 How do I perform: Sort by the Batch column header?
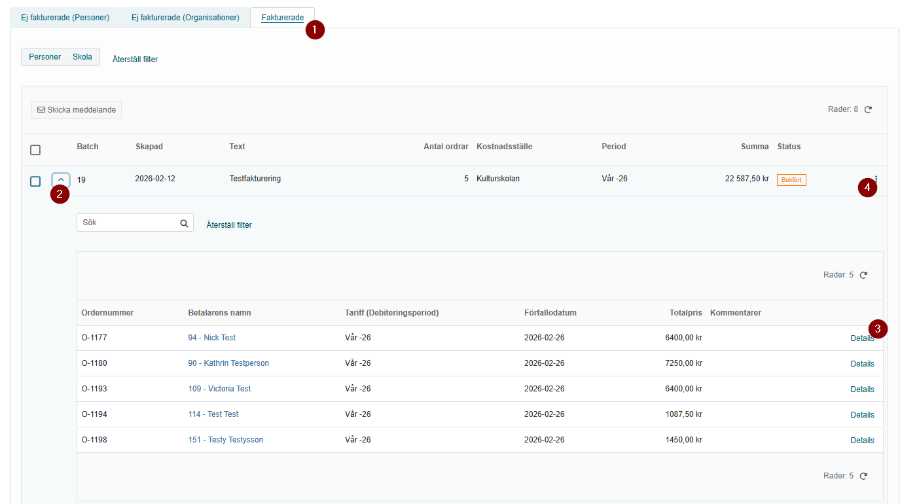[87, 146]
